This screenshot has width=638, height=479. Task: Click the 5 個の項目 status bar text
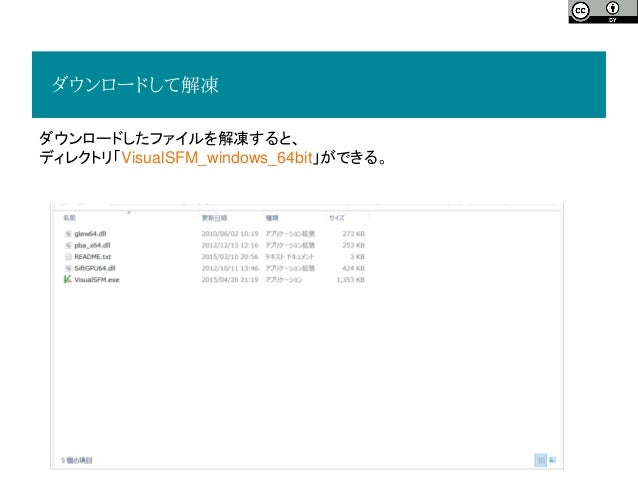click(77, 460)
